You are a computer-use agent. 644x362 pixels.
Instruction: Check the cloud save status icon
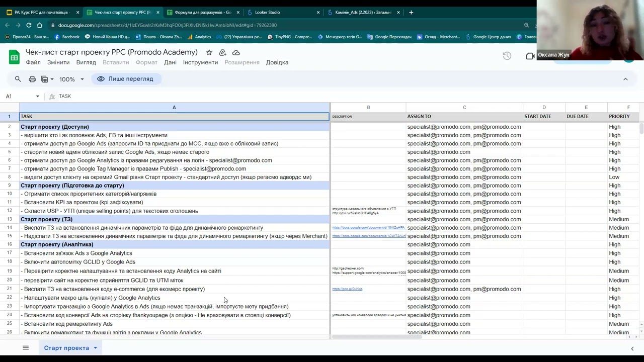(x=236, y=52)
